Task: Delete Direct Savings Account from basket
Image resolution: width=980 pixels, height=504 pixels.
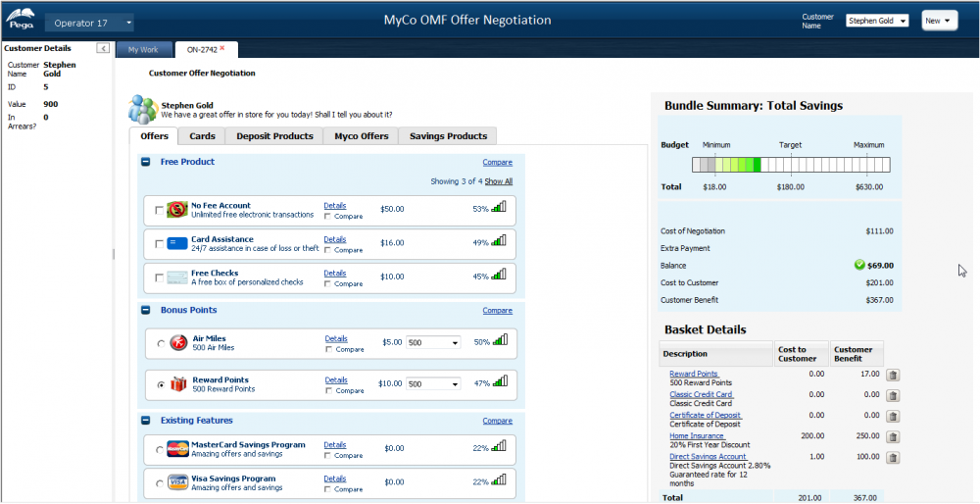Action: 894,458
